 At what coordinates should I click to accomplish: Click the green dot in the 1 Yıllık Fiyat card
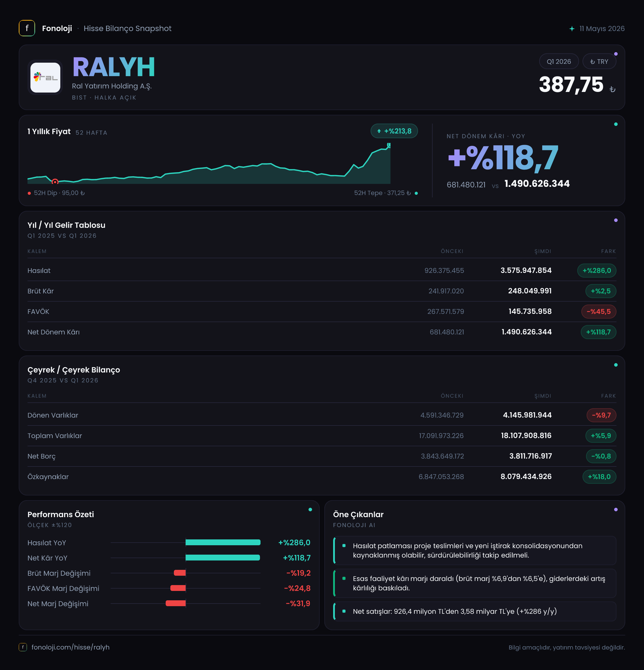point(616,124)
